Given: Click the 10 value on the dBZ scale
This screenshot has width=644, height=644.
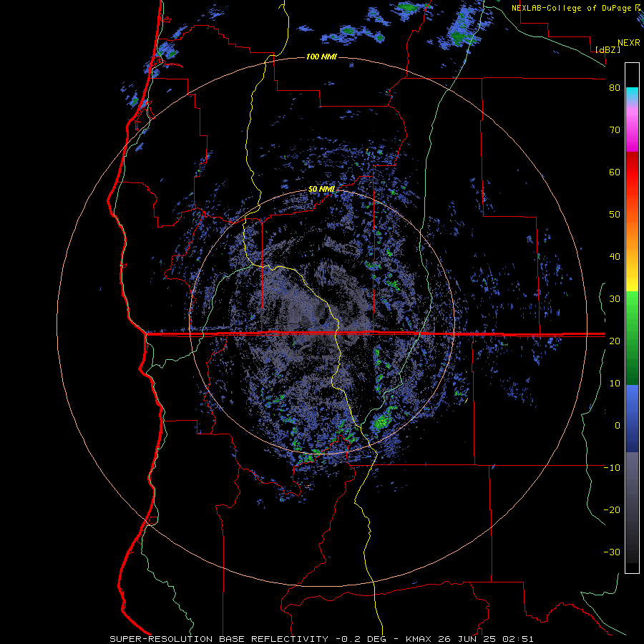Looking at the screenshot, I should click(x=615, y=384).
